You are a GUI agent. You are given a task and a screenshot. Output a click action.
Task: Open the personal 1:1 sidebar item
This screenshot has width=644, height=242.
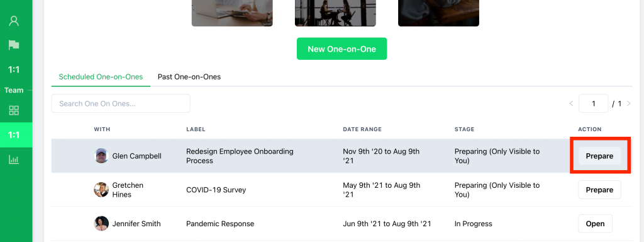click(14, 69)
